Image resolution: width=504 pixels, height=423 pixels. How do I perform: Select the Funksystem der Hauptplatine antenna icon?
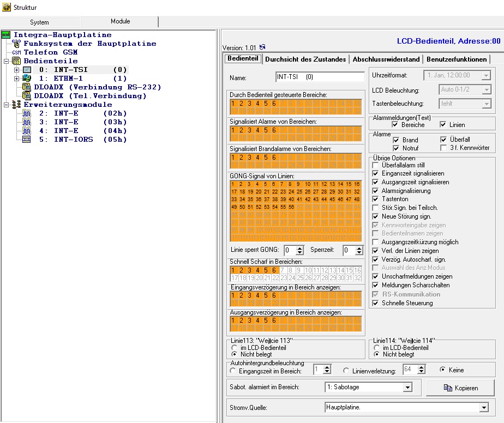coord(16,44)
